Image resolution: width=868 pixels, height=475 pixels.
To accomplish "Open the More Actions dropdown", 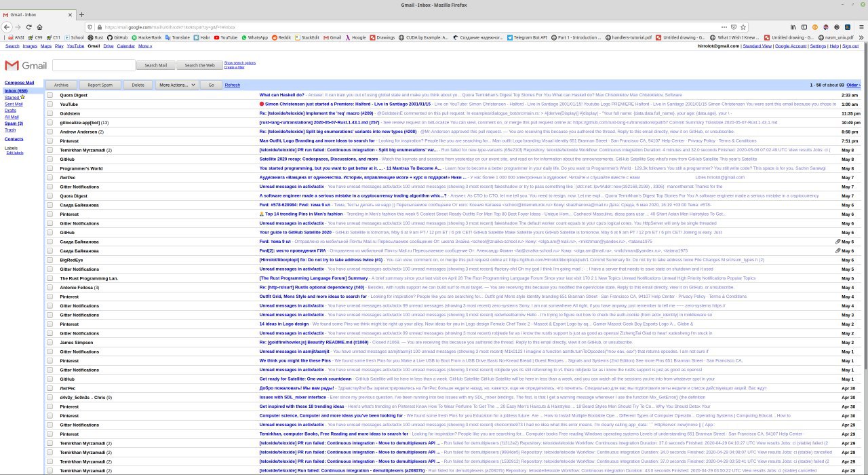I will point(177,85).
